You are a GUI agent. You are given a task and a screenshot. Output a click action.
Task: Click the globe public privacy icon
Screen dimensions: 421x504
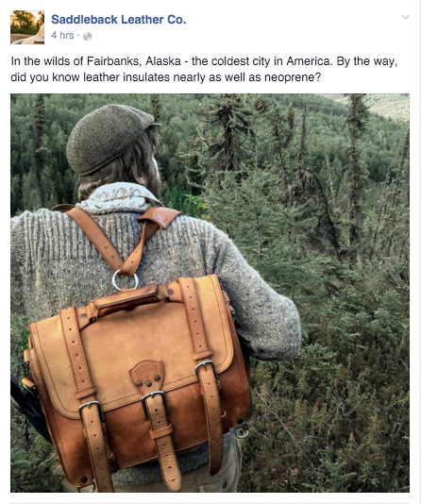(88, 36)
